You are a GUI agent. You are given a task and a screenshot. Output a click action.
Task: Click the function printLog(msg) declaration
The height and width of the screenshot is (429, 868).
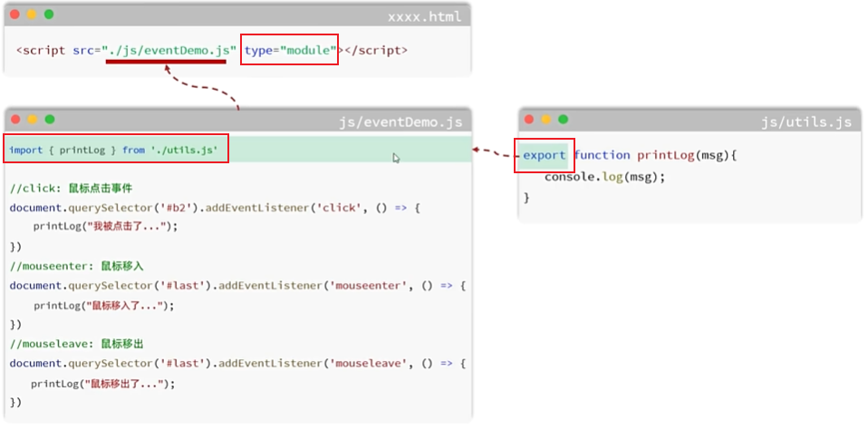click(x=656, y=155)
